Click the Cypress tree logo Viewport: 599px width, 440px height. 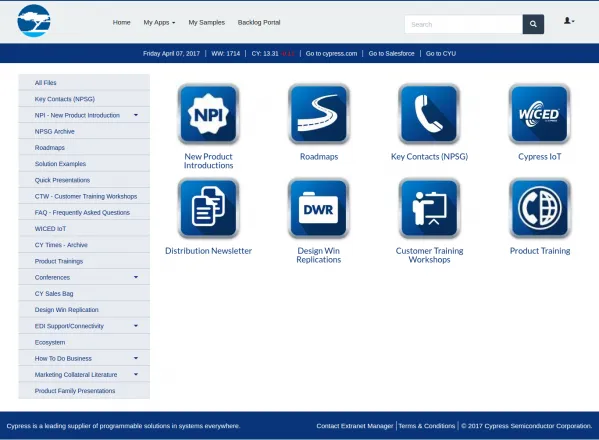pyautogui.click(x=34, y=21)
